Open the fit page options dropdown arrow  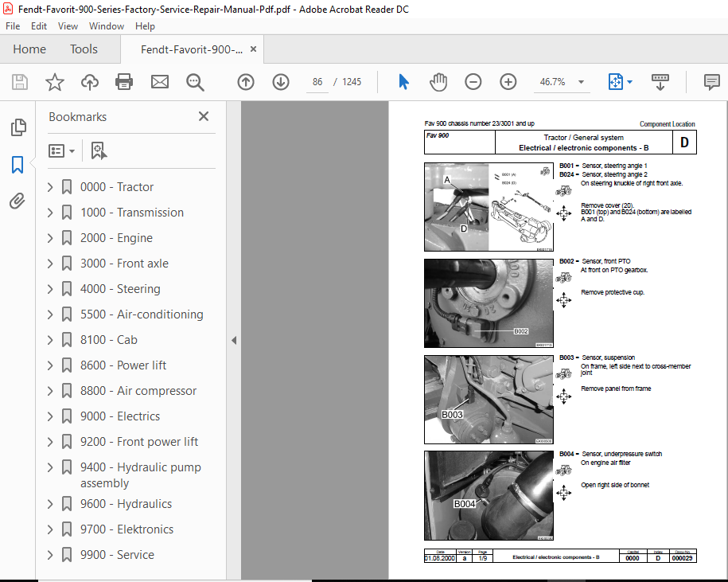click(629, 82)
